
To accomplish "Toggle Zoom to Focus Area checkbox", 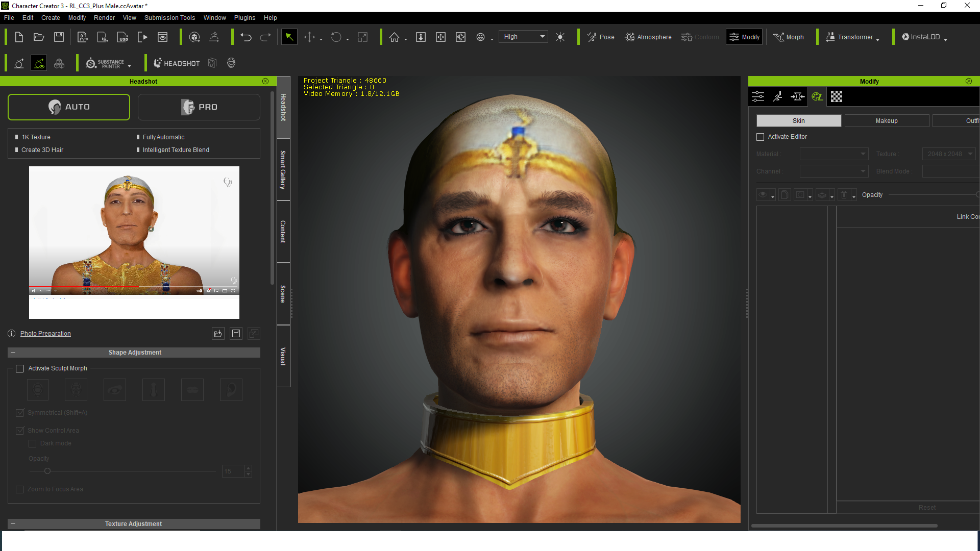I will point(20,489).
